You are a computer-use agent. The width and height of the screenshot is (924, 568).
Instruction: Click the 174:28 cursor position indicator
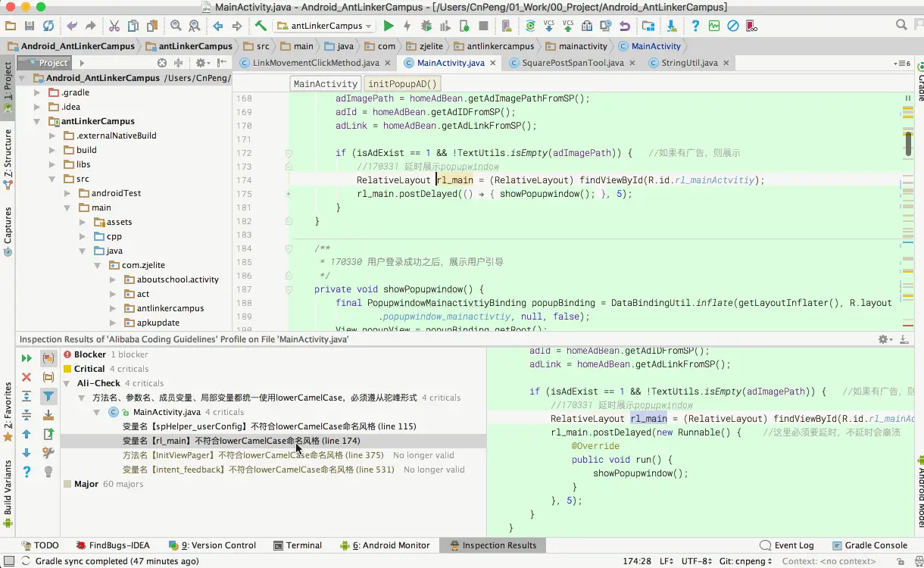(x=637, y=561)
